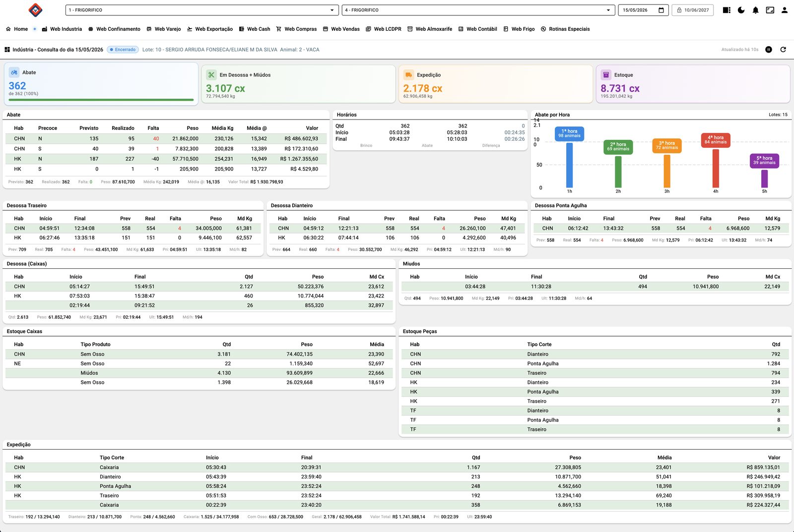
Task: Click the Expedição truck icon
Action: tap(408, 75)
